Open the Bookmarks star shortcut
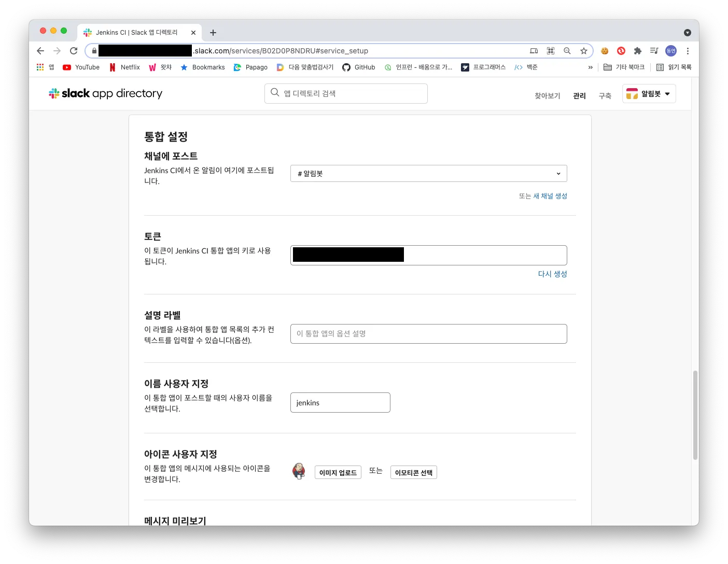728x564 pixels. 202,67
